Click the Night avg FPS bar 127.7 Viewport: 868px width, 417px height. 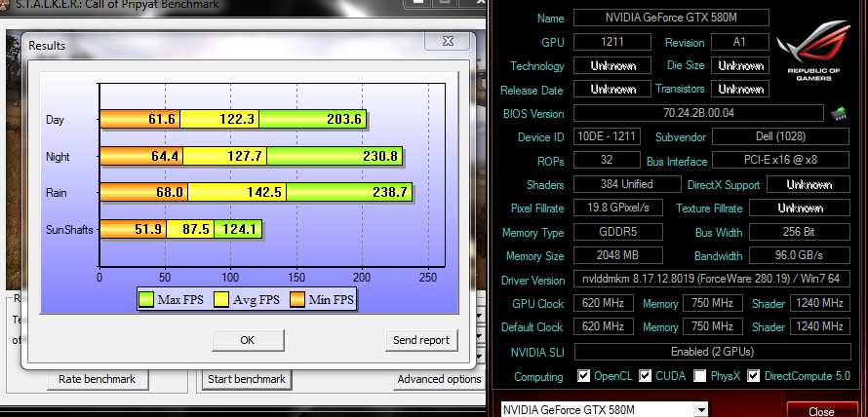click(x=224, y=156)
